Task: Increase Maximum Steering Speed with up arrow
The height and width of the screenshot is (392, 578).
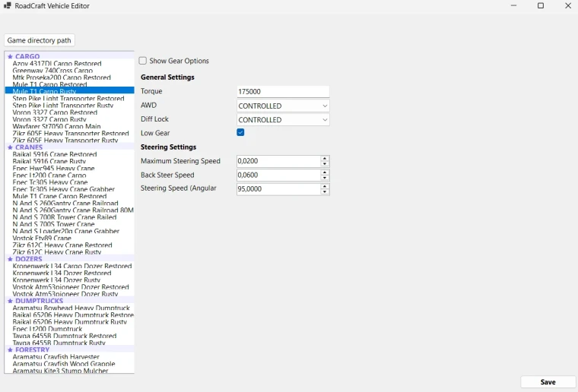Action: pyautogui.click(x=325, y=159)
